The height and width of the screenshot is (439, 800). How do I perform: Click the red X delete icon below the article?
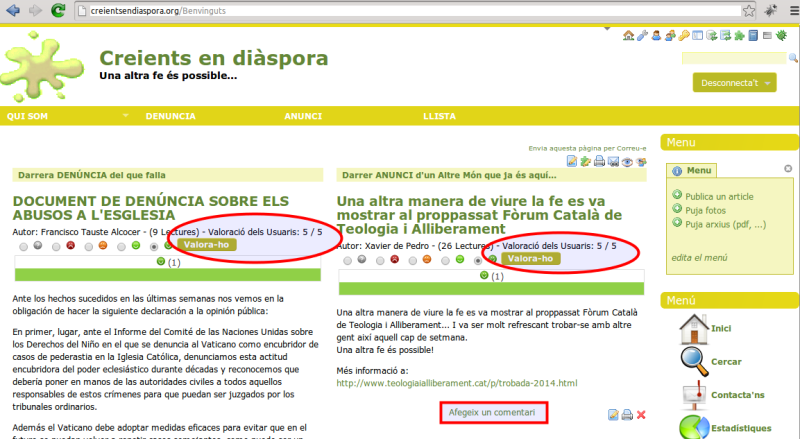tap(641, 415)
